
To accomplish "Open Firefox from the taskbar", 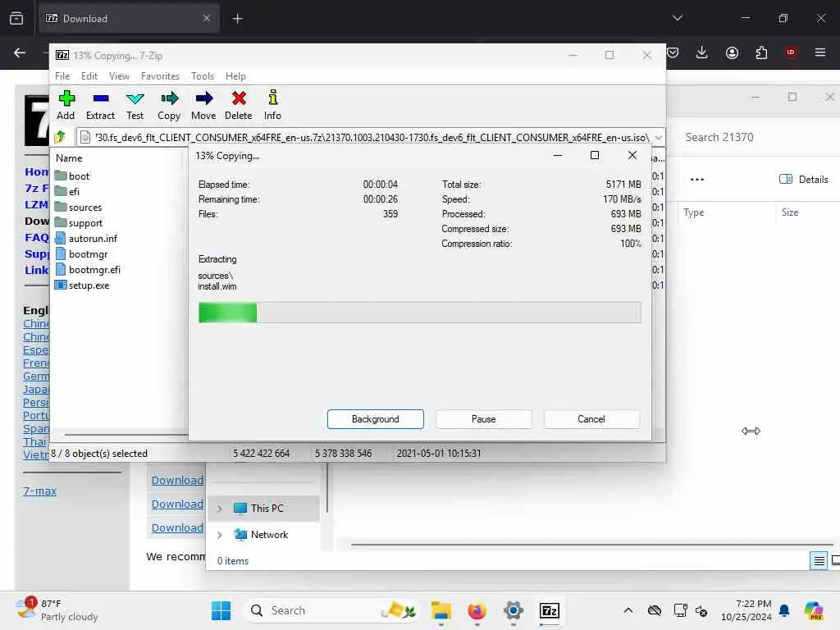I will [477, 610].
